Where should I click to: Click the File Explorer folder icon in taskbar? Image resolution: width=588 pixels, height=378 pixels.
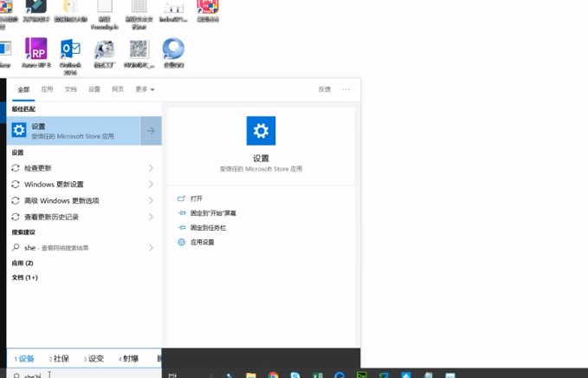[251, 375]
